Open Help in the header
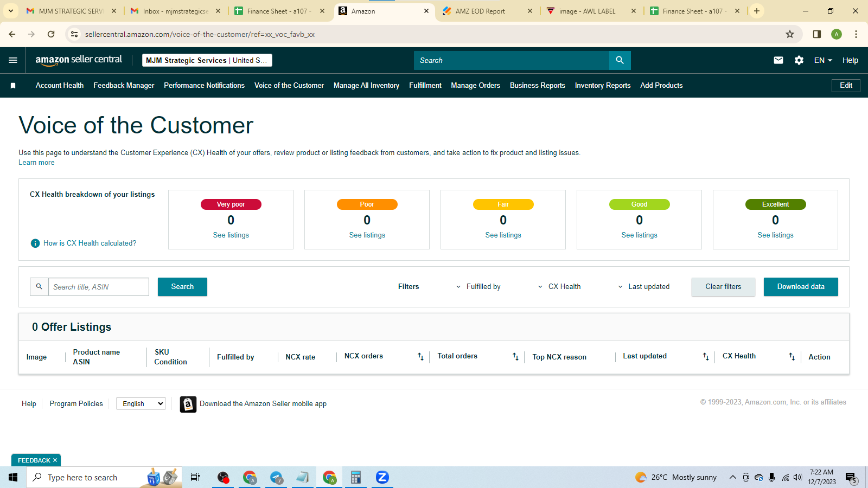Image resolution: width=868 pixels, height=488 pixels. [x=850, y=60]
